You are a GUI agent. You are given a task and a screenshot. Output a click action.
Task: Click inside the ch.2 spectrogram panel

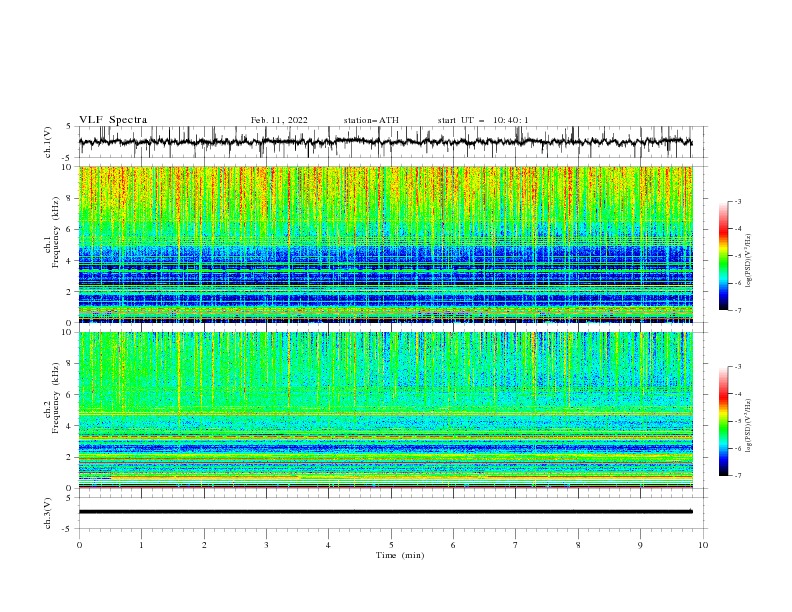point(385,410)
